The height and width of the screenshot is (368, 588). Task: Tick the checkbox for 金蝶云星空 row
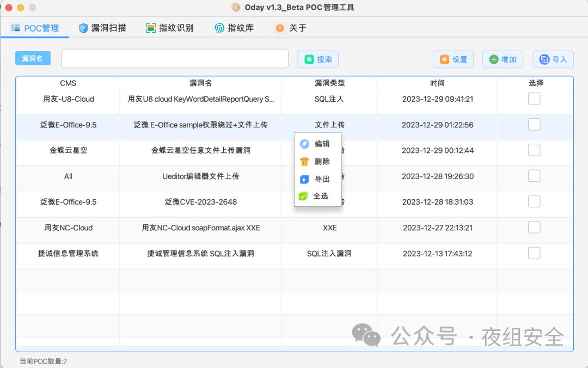[534, 150]
